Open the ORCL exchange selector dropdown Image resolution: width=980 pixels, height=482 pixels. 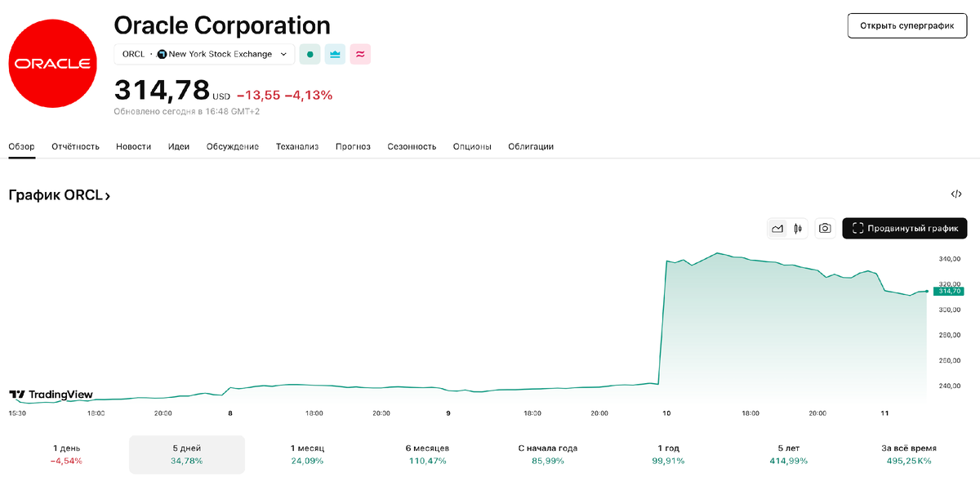coord(204,55)
